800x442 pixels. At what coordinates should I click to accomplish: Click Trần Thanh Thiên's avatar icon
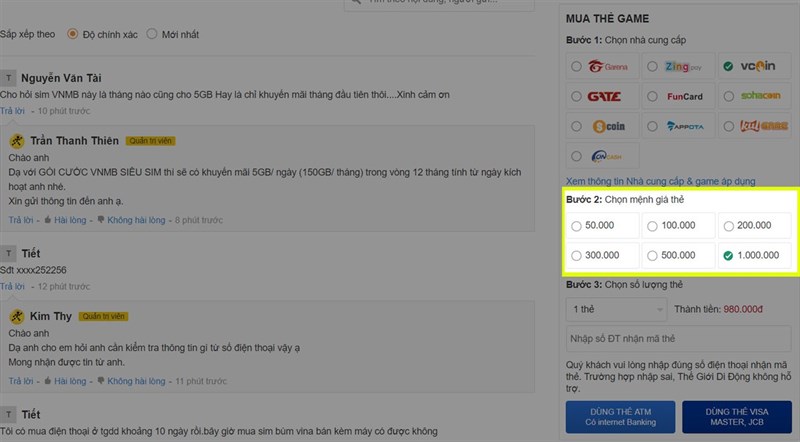pos(17,141)
